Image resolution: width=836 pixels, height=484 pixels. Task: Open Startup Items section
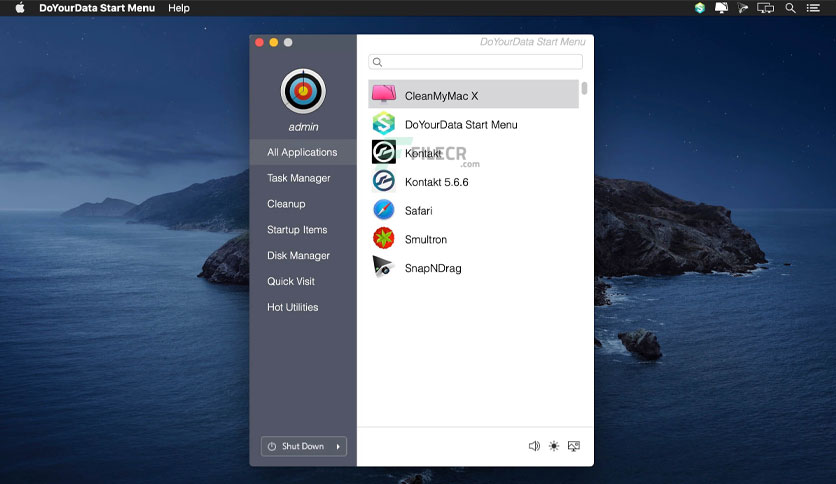pyautogui.click(x=297, y=230)
